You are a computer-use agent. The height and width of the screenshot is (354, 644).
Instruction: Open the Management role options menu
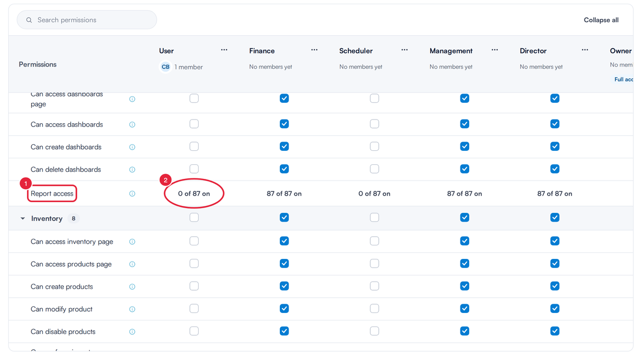495,50
